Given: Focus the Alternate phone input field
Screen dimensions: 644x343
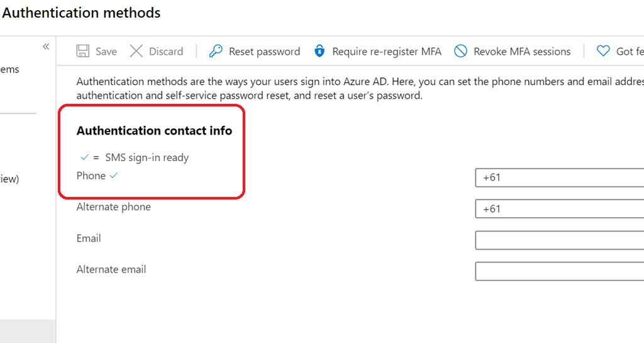Looking at the screenshot, I should [560, 209].
